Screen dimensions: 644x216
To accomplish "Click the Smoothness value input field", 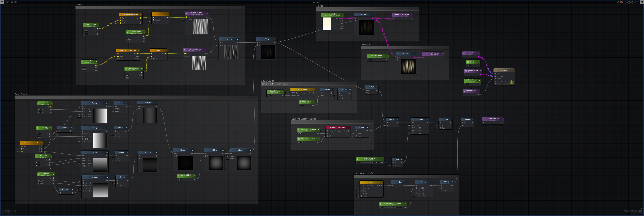I will (467, 84).
